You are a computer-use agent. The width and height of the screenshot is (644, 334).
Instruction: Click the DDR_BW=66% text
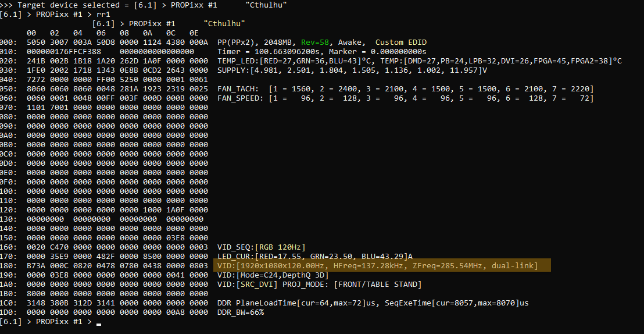point(240,312)
